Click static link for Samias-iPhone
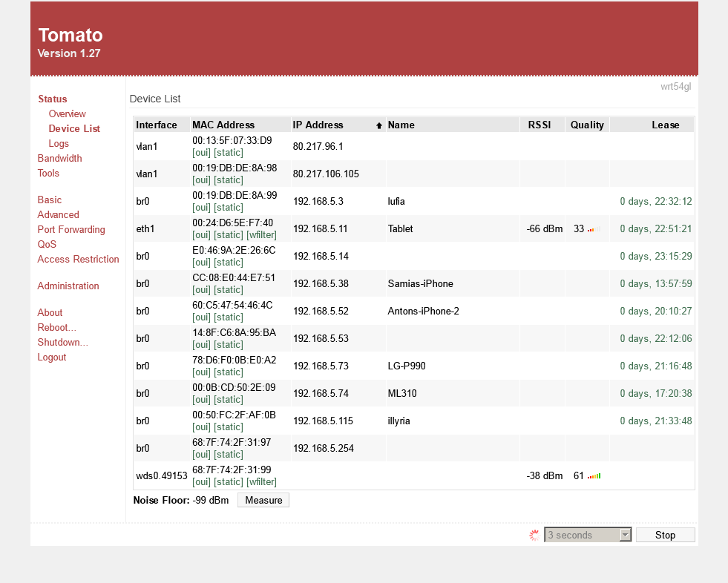728x583 pixels. click(229, 289)
